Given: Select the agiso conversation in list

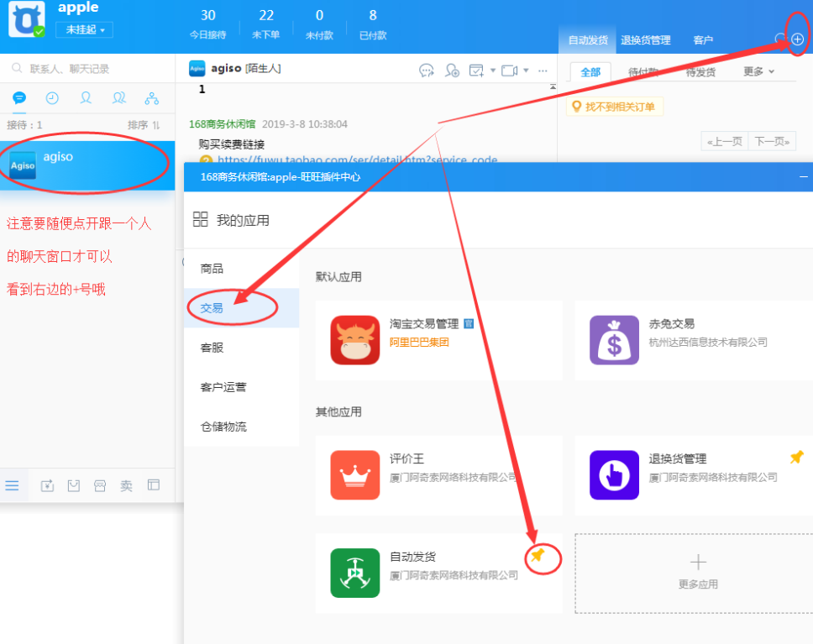Looking at the screenshot, I should 87,165.
